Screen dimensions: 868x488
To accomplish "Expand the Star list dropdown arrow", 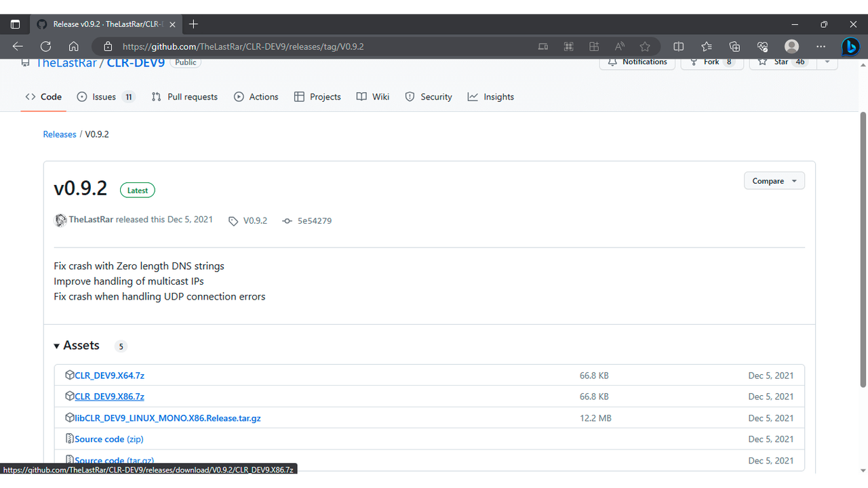I will [x=827, y=62].
